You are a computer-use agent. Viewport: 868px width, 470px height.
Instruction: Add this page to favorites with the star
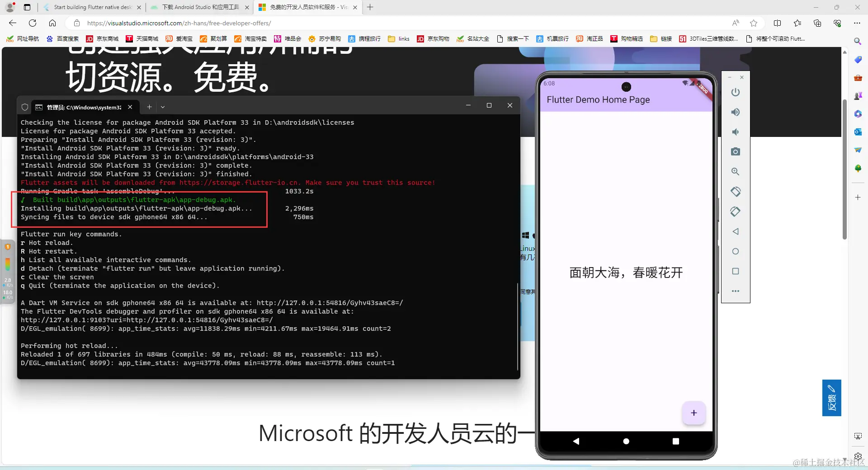coord(754,23)
